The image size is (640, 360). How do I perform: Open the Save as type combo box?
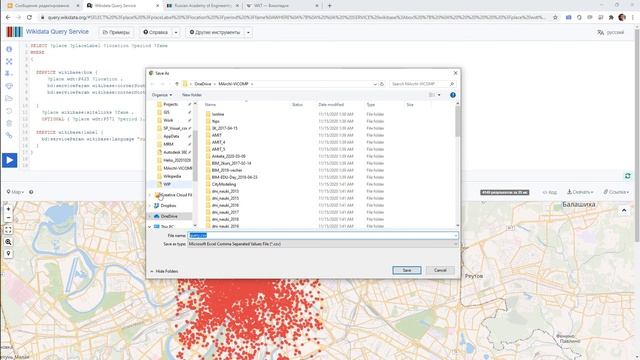(322, 244)
